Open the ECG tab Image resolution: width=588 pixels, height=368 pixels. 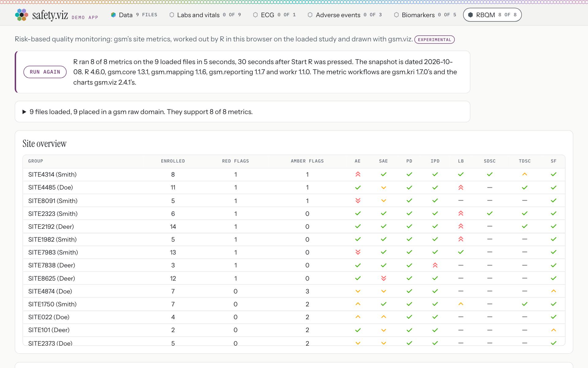coord(274,15)
